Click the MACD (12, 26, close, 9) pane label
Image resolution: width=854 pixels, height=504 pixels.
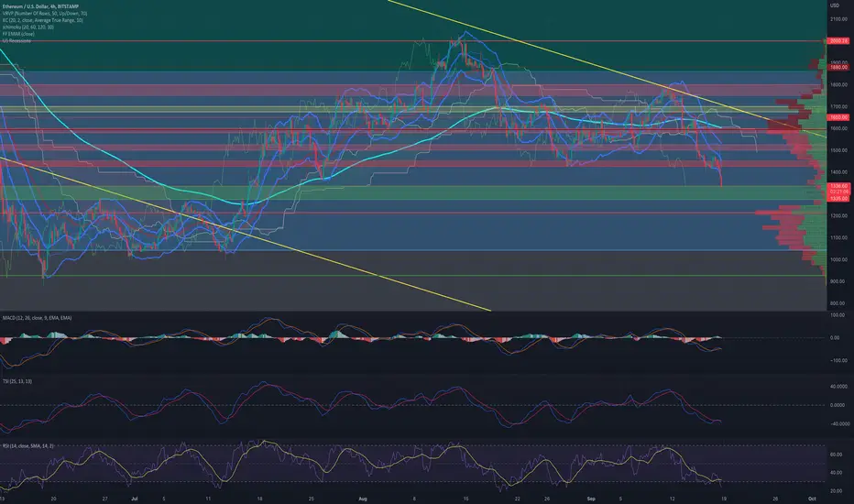(x=37, y=318)
